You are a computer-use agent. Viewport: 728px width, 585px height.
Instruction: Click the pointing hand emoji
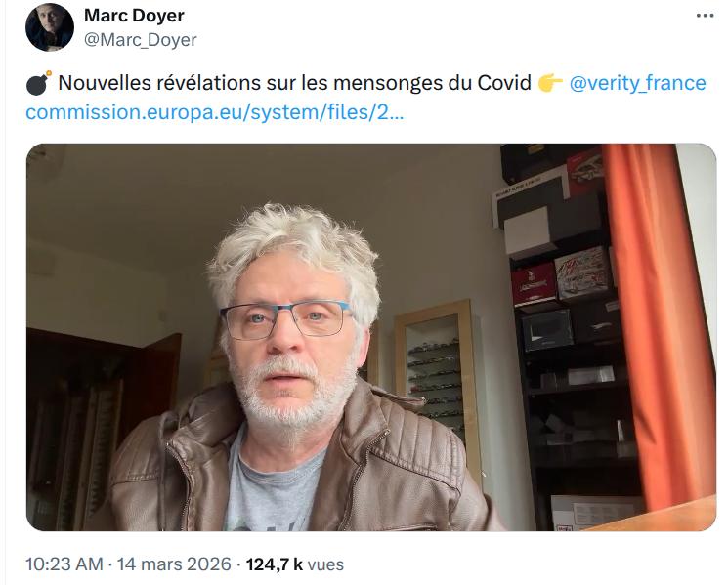[550, 83]
